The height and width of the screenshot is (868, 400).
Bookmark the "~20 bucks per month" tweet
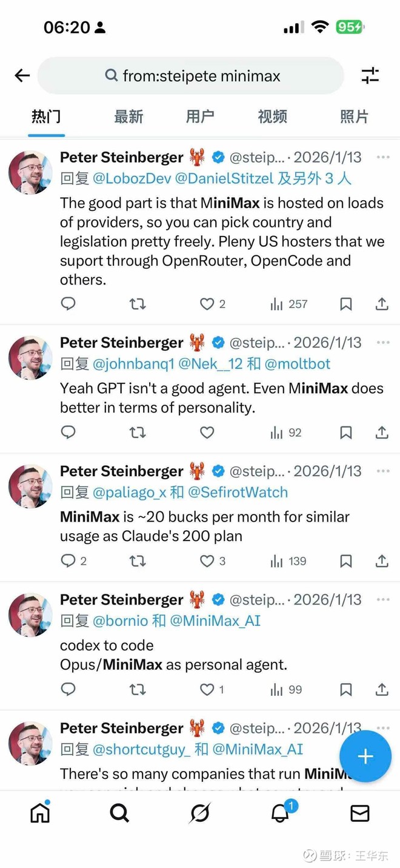click(345, 561)
